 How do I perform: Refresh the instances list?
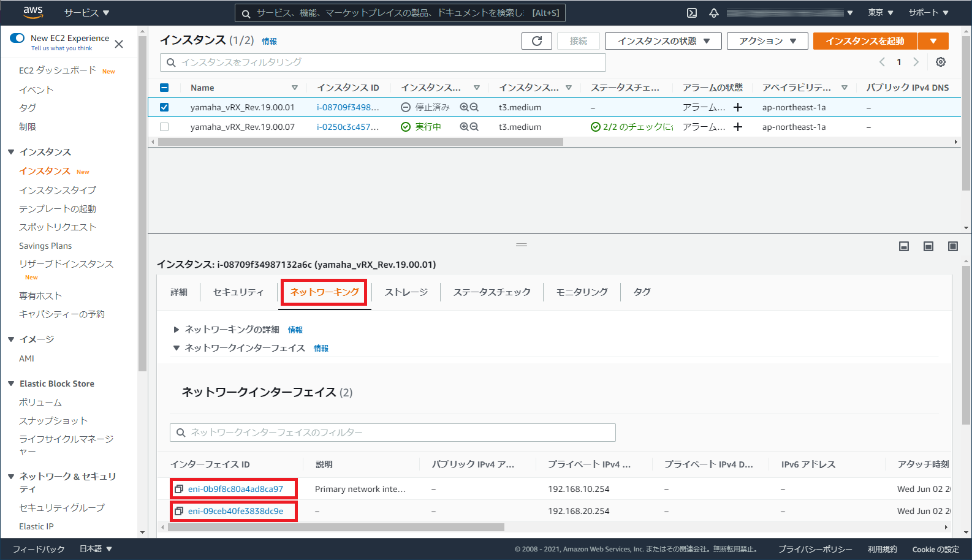(537, 41)
